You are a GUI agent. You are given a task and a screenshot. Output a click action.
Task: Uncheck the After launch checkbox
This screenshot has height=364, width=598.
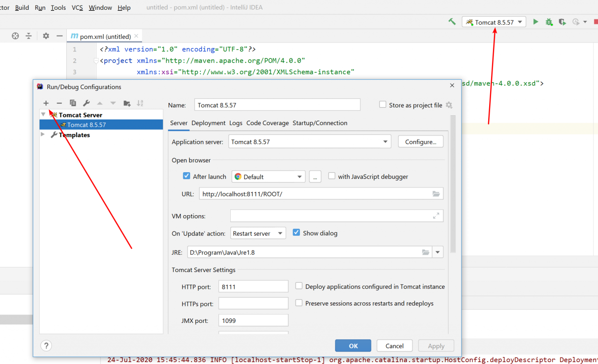(x=187, y=176)
